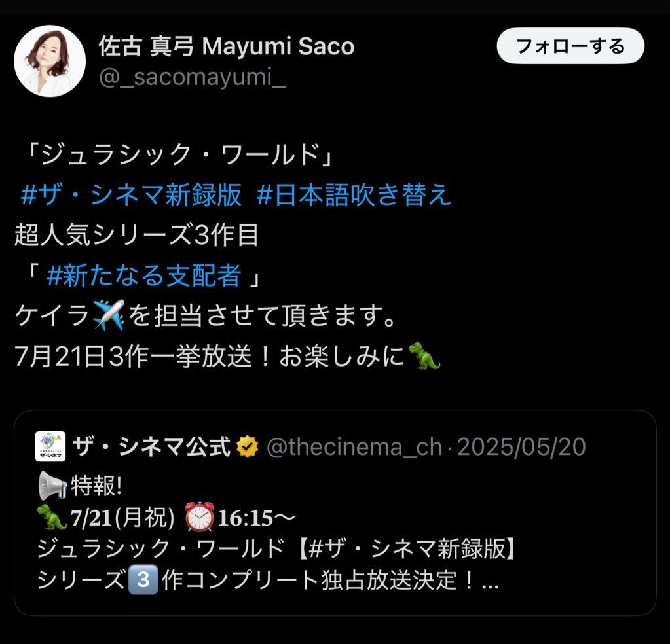Viewport: 670px width, 644px height.
Task: Click the verified badge beside ザ・シネマ公式
Action: (x=248, y=447)
